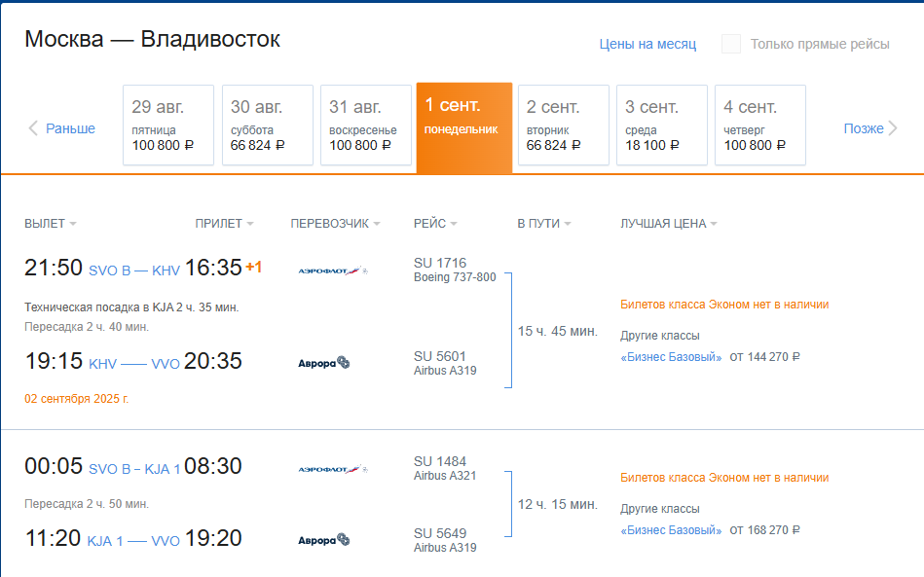Click the right chevron next to Позже
Viewport: 924px width, 577px height.
click(893, 128)
